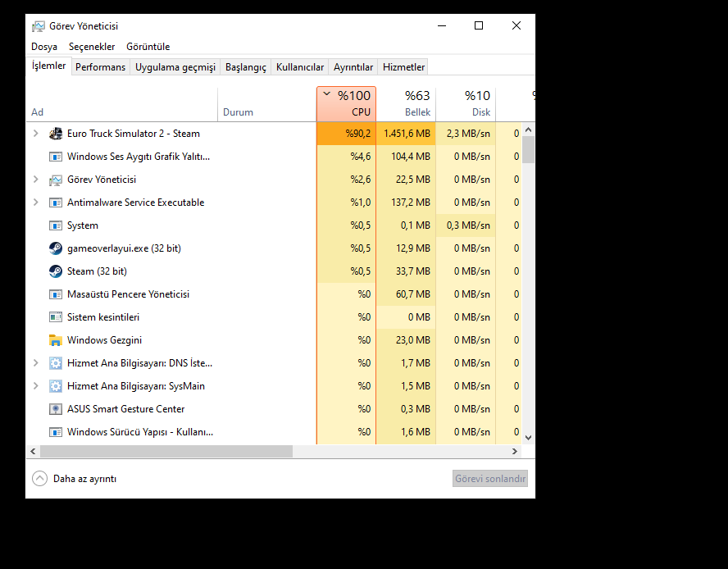
Task: Switch to the Ayrıntılar tab
Action: point(353,67)
